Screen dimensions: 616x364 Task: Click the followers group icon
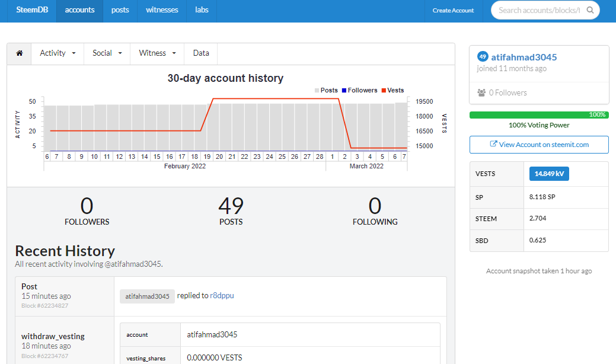coord(481,92)
